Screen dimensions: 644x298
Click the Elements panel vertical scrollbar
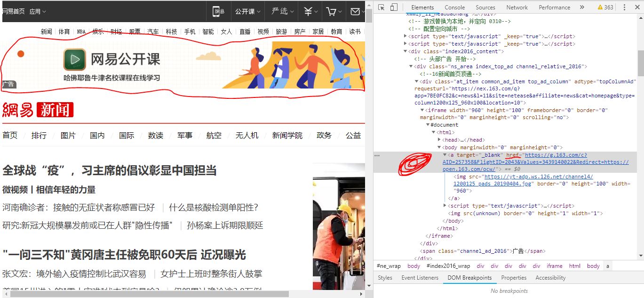(x=640, y=64)
